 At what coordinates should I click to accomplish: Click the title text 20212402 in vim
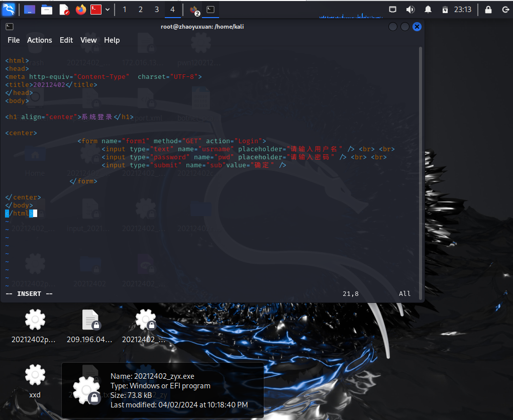[49, 85]
